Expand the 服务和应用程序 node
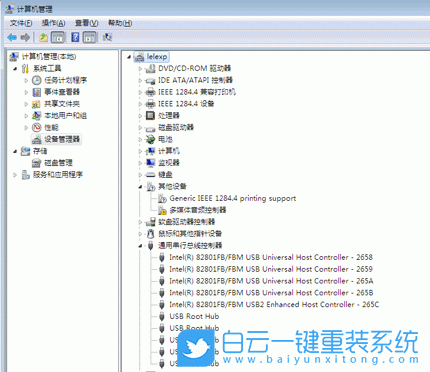 coord(15,175)
